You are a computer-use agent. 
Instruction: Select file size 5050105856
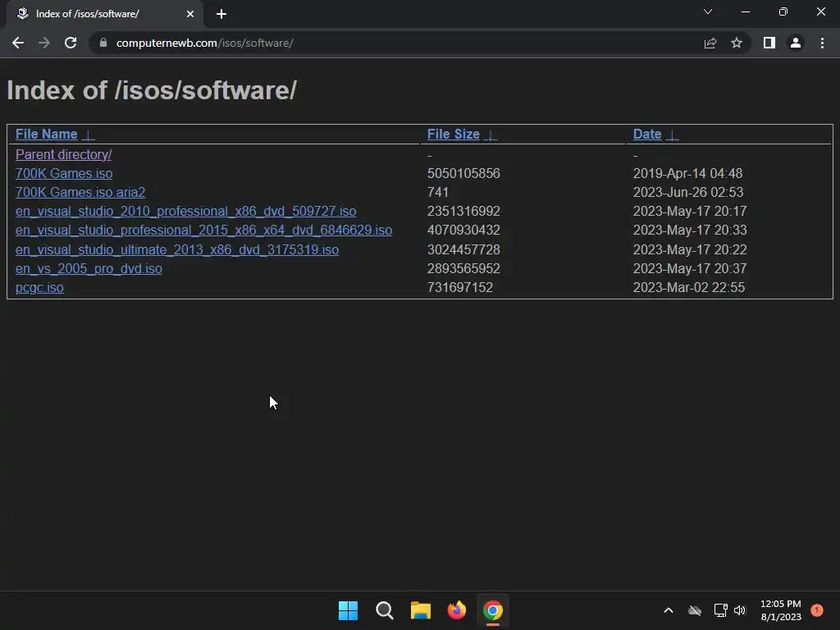pyautogui.click(x=463, y=174)
